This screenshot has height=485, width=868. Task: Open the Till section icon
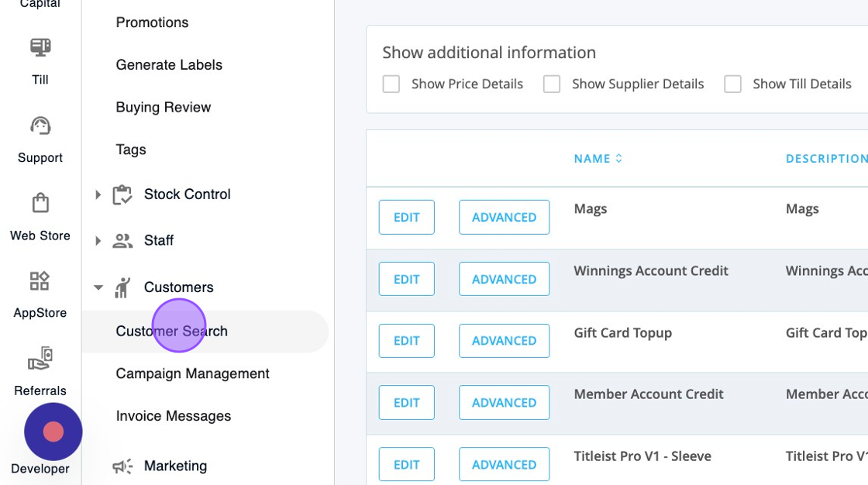40,47
